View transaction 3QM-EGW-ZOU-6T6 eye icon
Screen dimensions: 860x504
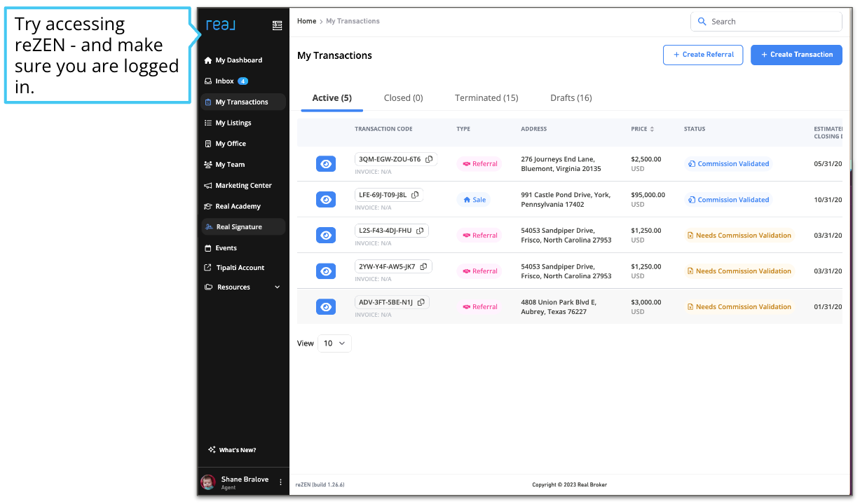click(x=326, y=164)
